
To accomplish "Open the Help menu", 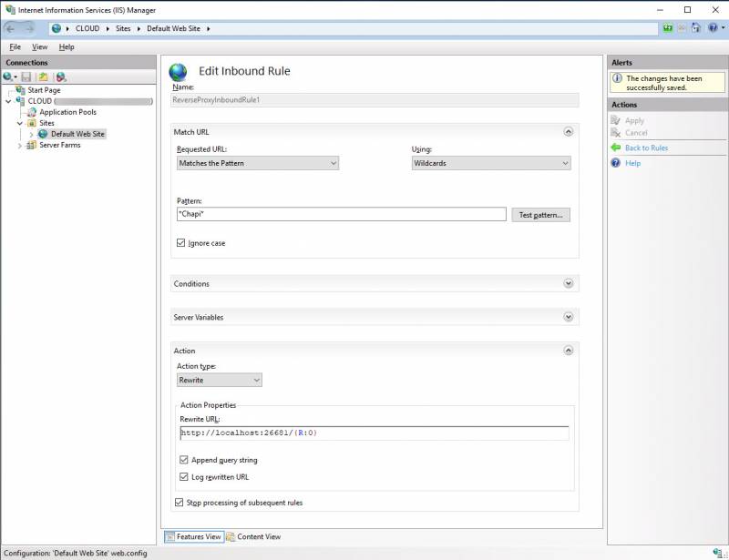I will [67, 47].
